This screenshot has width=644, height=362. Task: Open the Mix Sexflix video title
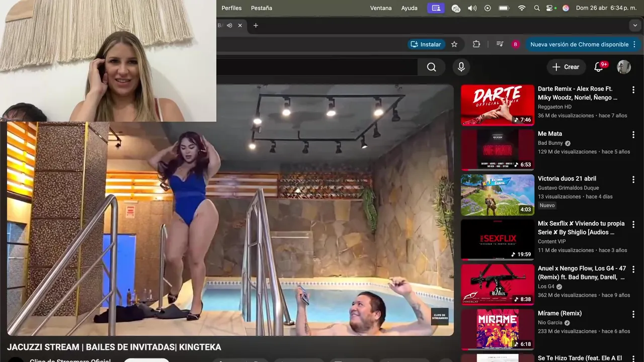pyautogui.click(x=581, y=228)
